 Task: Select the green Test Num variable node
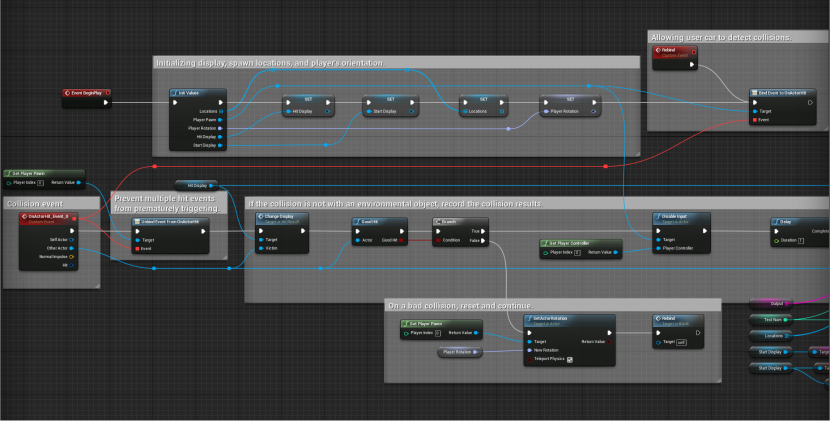(x=771, y=319)
